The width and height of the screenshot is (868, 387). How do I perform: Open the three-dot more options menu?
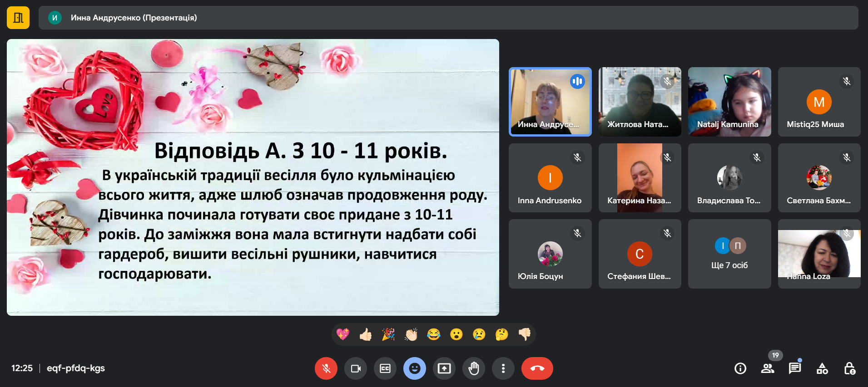(x=503, y=368)
